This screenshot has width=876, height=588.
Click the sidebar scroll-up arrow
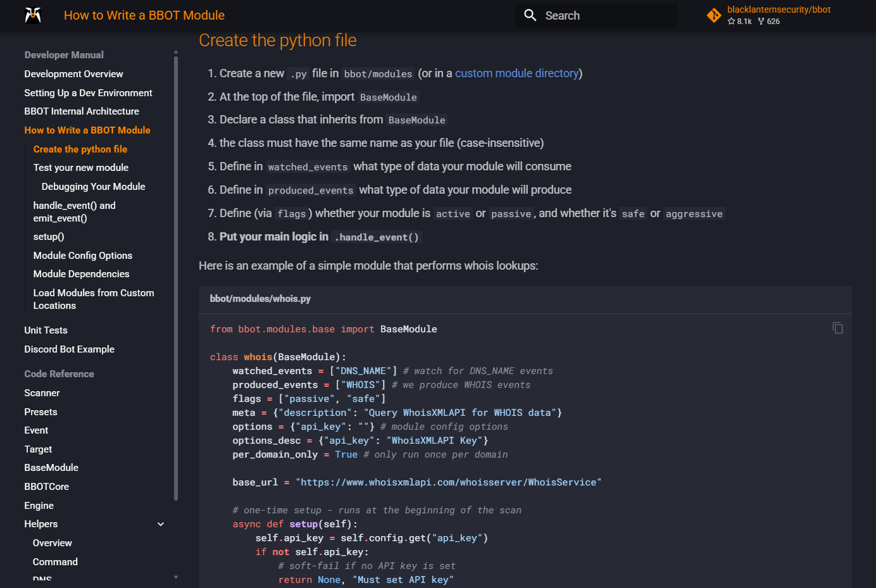click(176, 53)
